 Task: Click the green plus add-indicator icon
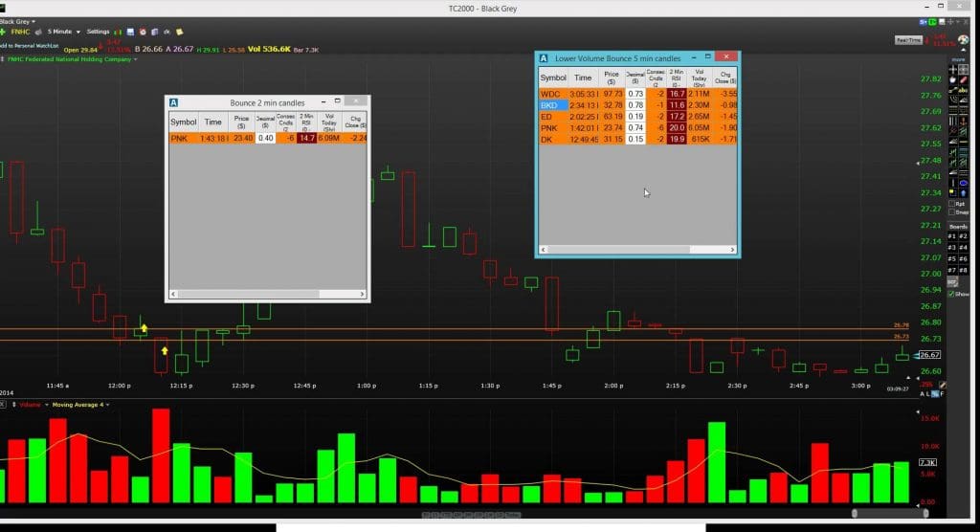click(x=3, y=32)
